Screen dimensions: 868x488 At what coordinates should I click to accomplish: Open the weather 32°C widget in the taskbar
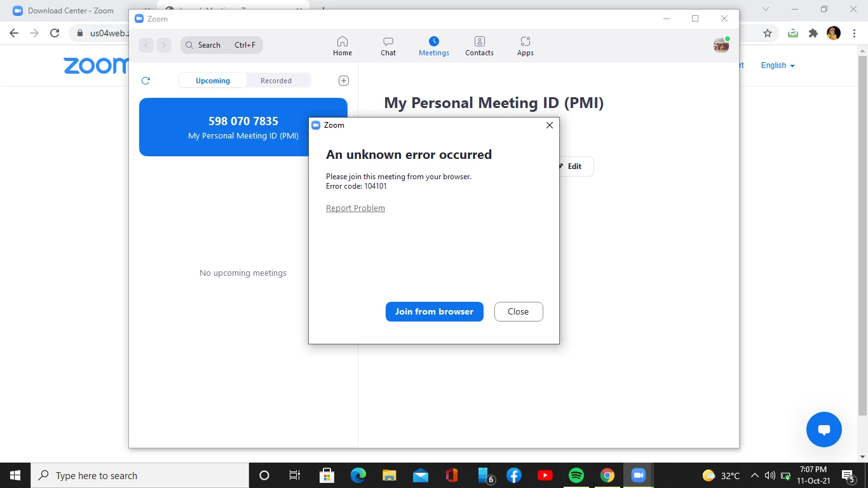[721, 475]
